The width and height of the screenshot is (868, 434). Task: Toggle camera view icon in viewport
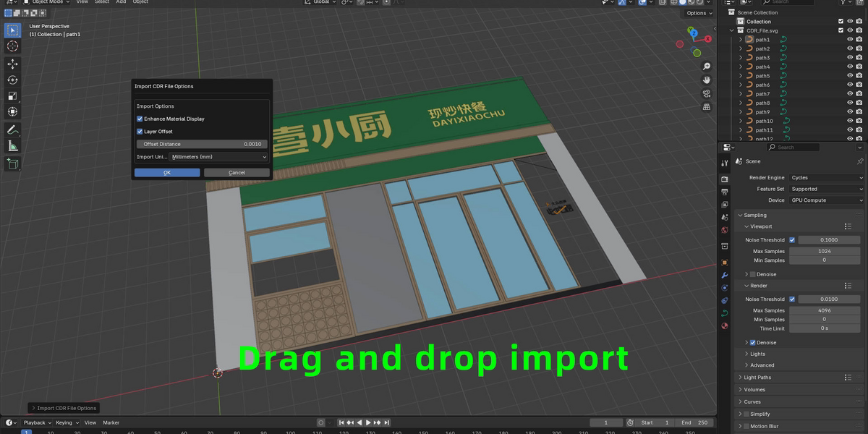[706, 93]
